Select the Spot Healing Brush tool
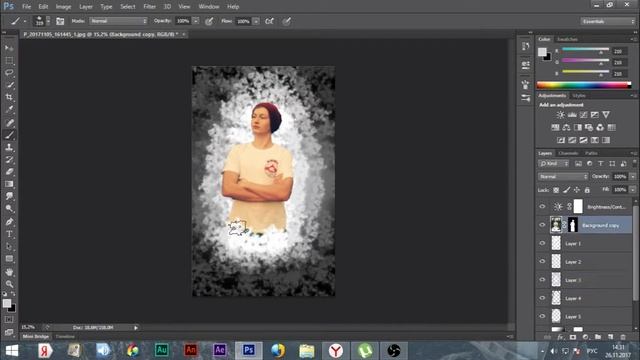640x360 pixels. pyautogui.click(x=9, y=122)
